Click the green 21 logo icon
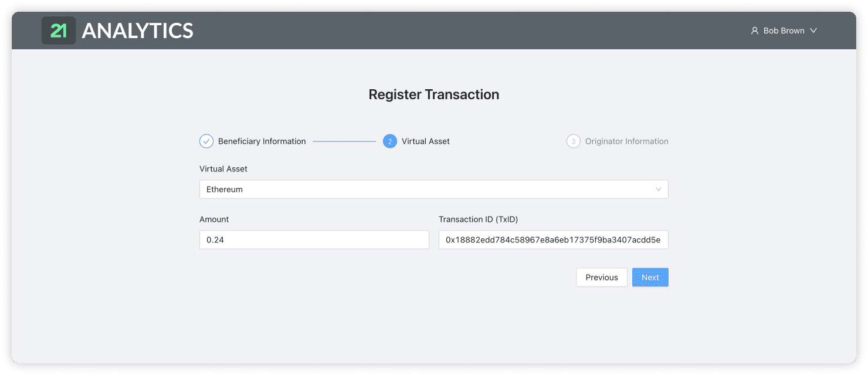Screen dimensions: 868x375 click(59, 31)
